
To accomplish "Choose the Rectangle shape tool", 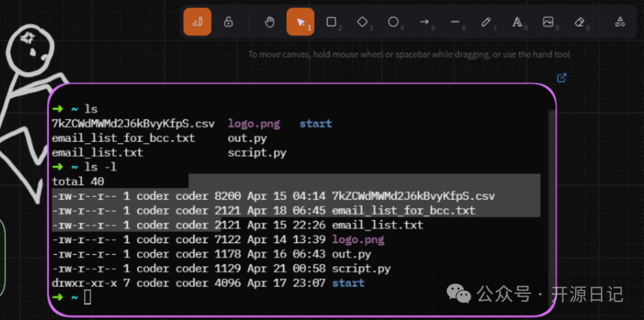I will [332, 22].
